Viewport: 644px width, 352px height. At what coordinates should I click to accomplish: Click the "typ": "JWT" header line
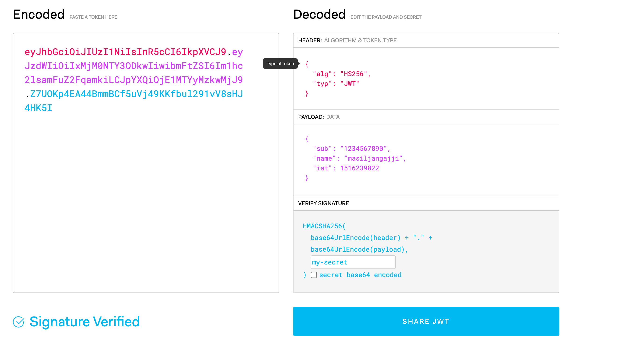click(x=336, y=84)
